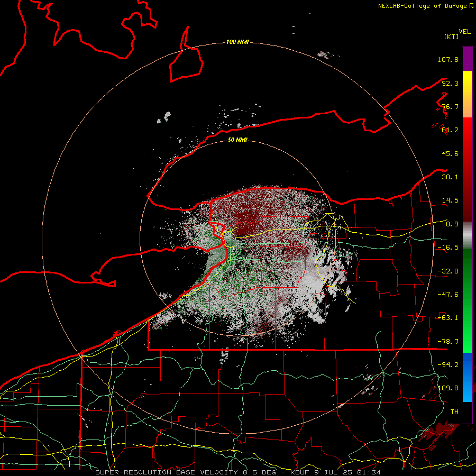Select the -94.2 velocity scale label
The height and width of the screenshot is (476, 476).
click(x=448, y=365)
